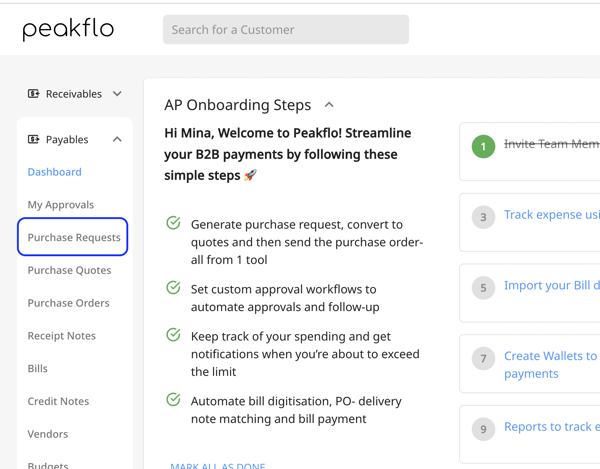Click step 3 number badge
The width and height of the screenshot is (600, 469).
coord(483,217)
